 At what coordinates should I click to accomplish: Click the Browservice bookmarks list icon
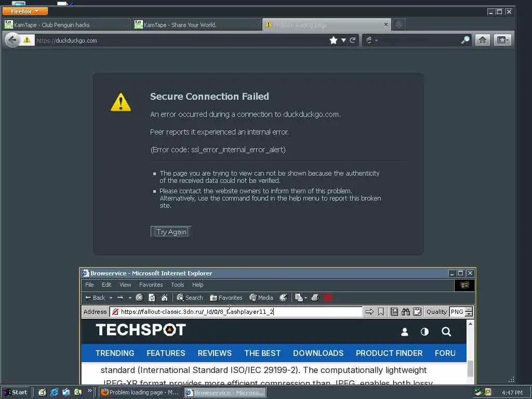tap(394, 312)
